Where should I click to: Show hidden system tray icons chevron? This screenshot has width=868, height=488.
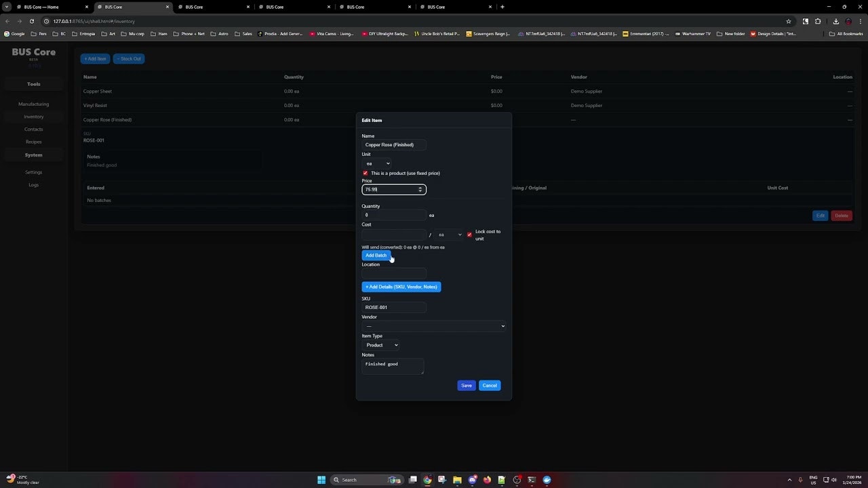(789, 480)
